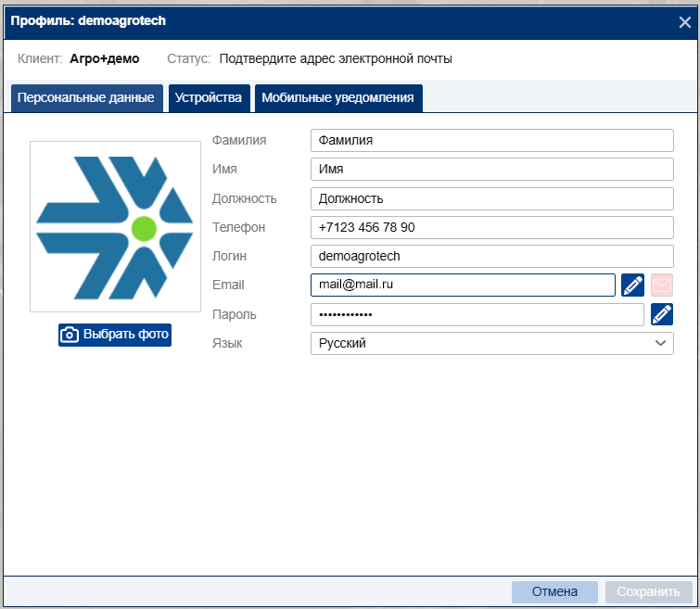This screenshot has height=609, width=700.
Task: Click the Email field label
Action: pyautogui.click(x=228, y=285)
